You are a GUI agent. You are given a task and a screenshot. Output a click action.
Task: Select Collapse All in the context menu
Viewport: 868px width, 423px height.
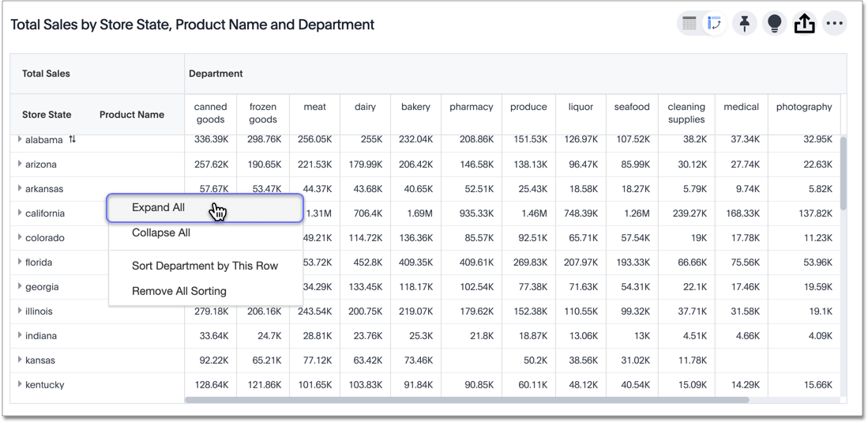point(161,233)
